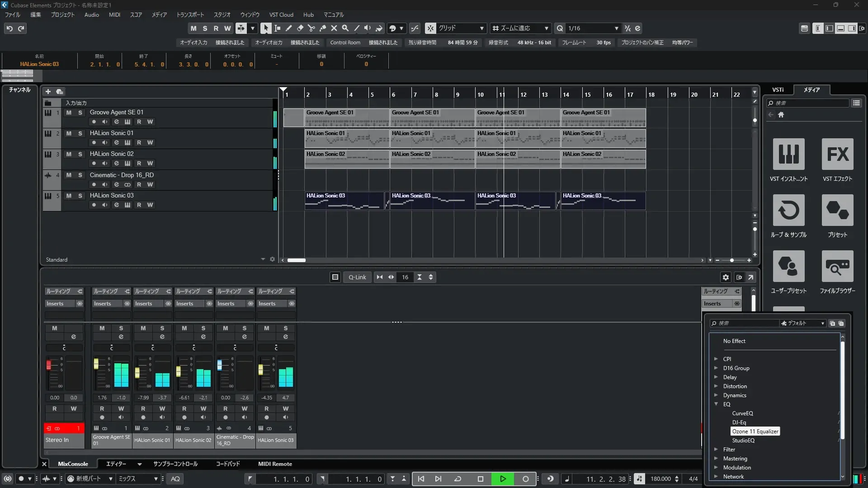This screenshot has width=868, height=488.
Task: Mute the Groove Agent SE 01 track
Action: 69,113
